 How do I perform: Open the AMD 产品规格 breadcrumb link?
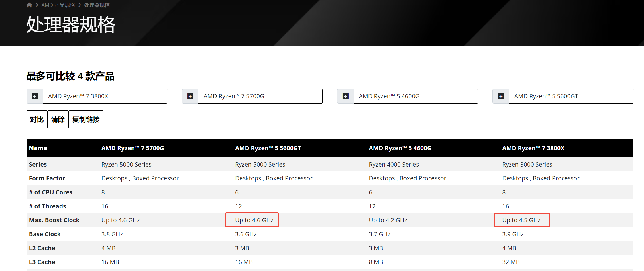(x=58, y=5)
